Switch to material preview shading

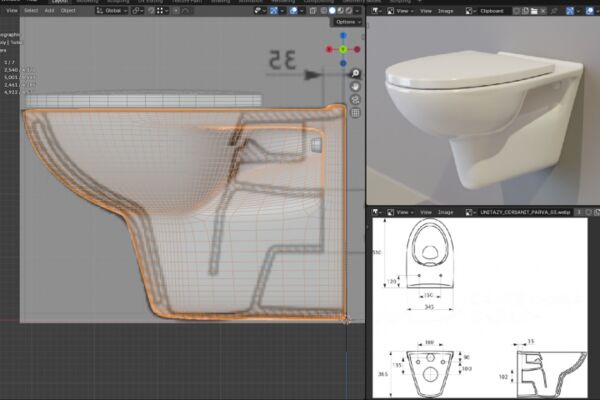pos(341,11)
